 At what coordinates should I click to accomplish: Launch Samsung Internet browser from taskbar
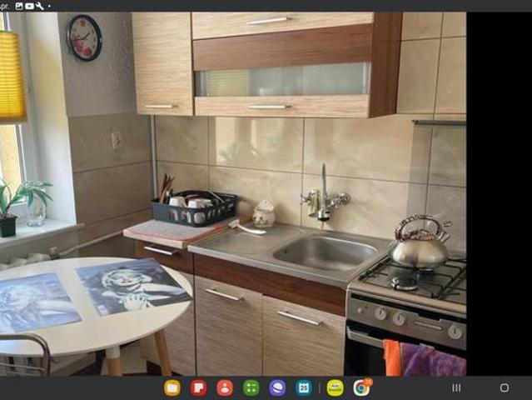click(277, 387)
